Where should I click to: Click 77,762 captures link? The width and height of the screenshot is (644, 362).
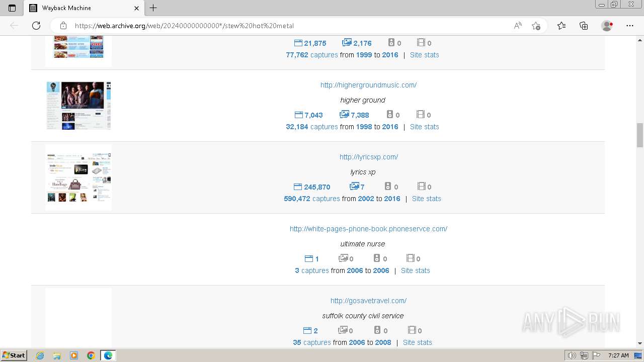pos(312,55)
